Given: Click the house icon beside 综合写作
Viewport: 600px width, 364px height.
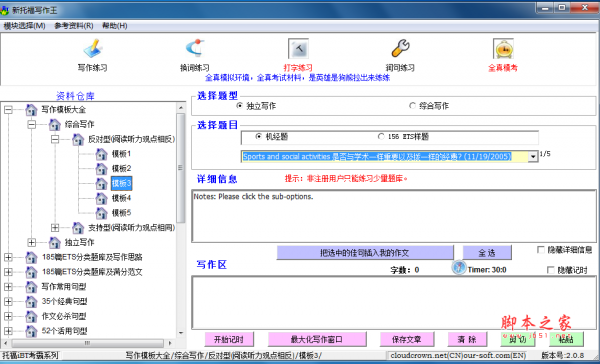Looking at the screenshot, I should coord(55,124).
